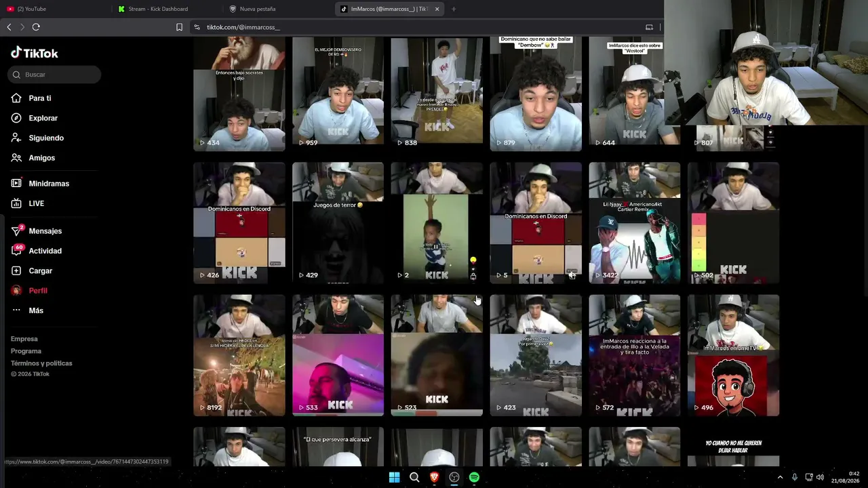Expand hidden system tray icons
Image resolution: width=868 pixels, height=488 pixels.
click(780, 477)
